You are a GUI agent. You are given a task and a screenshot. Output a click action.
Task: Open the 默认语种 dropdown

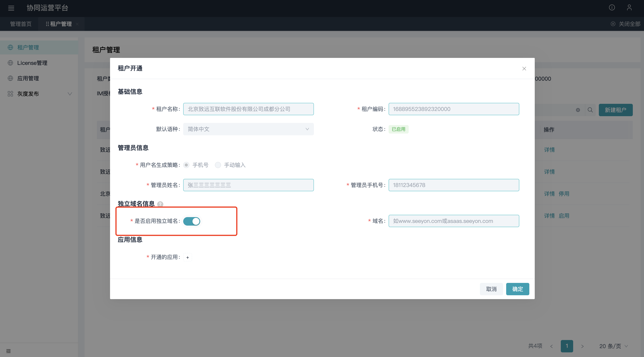coord(248,129)
